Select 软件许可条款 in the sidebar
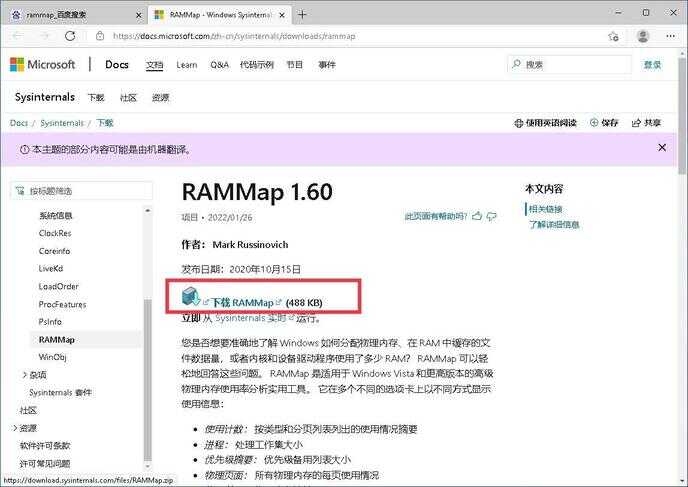Screen dimensions: 688x487 [x=45, y=446]
